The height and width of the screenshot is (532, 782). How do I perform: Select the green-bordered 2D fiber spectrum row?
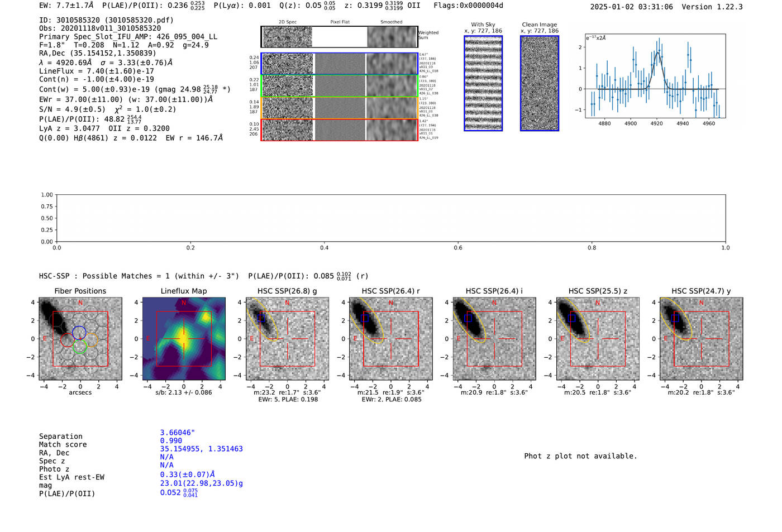[340, 86]
